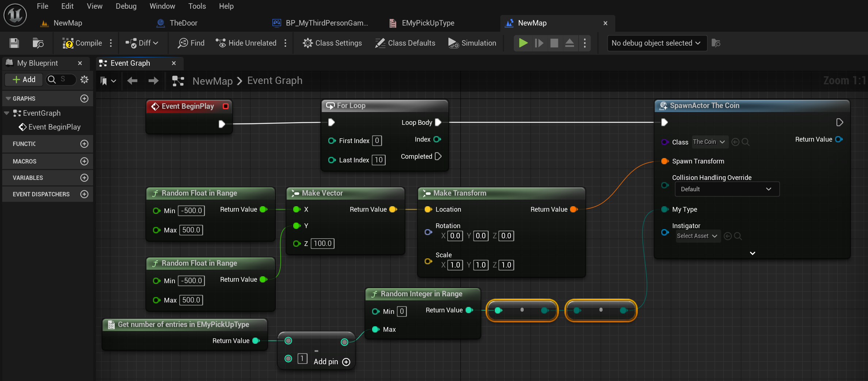Open play mode options menu

pyautogui.click(x=585, y=43)
